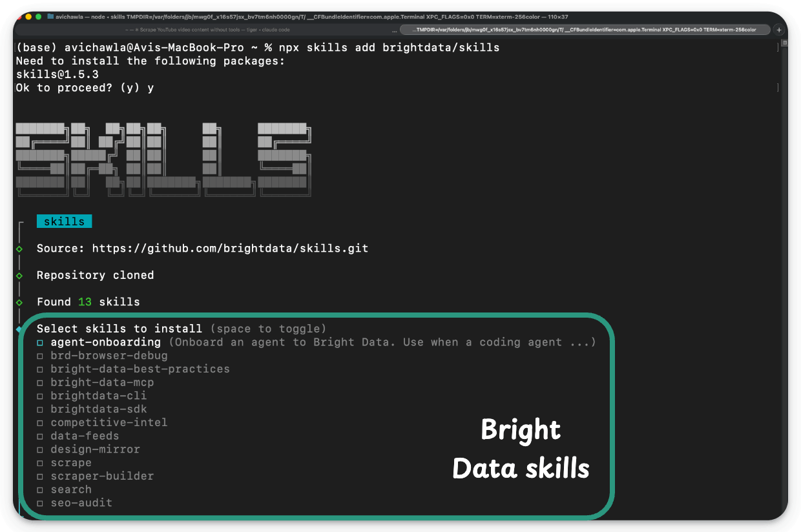This screenshot has width=801, height=532.
Task: Enable the scrape skill checkbox
Action: [40, 463]
